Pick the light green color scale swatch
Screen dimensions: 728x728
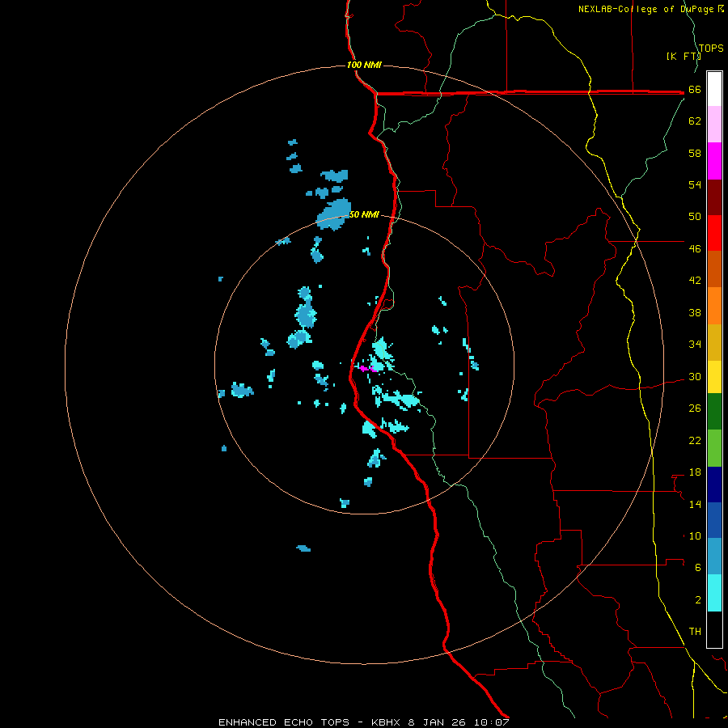pos(714,448)
